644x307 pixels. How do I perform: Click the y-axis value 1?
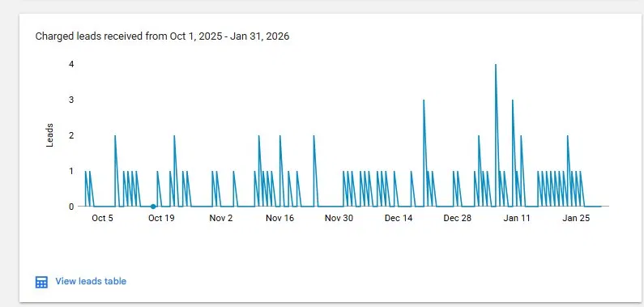click(71, 171)
